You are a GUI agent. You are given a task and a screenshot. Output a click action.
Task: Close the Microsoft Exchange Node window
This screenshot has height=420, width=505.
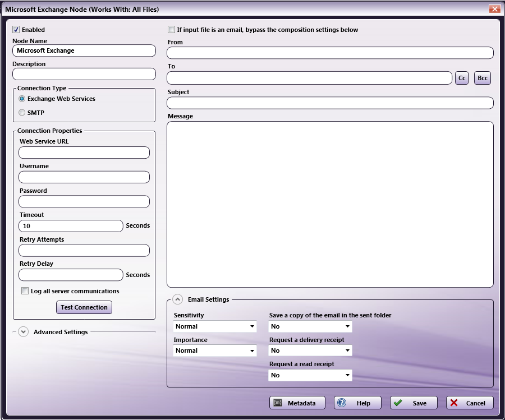tap(494, 9)
